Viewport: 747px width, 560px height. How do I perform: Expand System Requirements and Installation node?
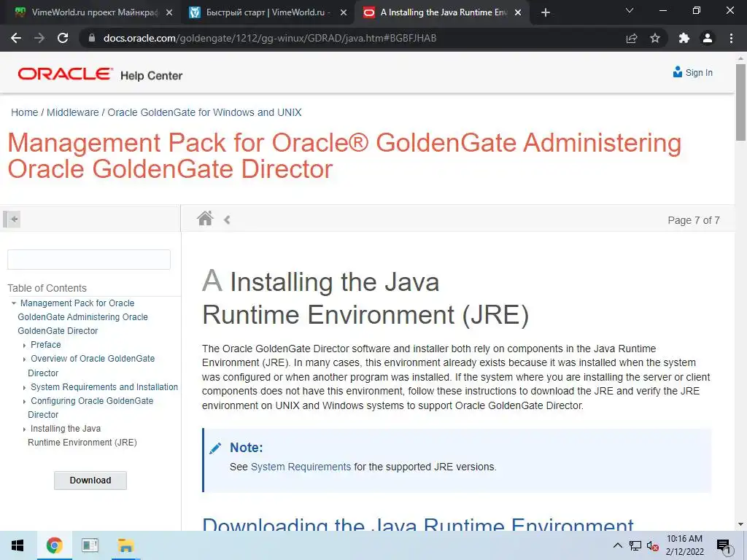[x=24, y=388]
